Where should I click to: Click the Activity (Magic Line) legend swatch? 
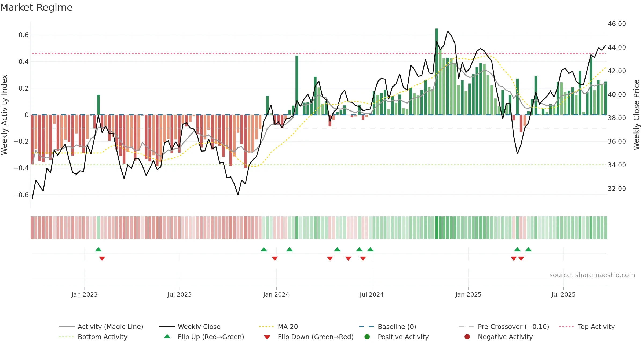67,327
